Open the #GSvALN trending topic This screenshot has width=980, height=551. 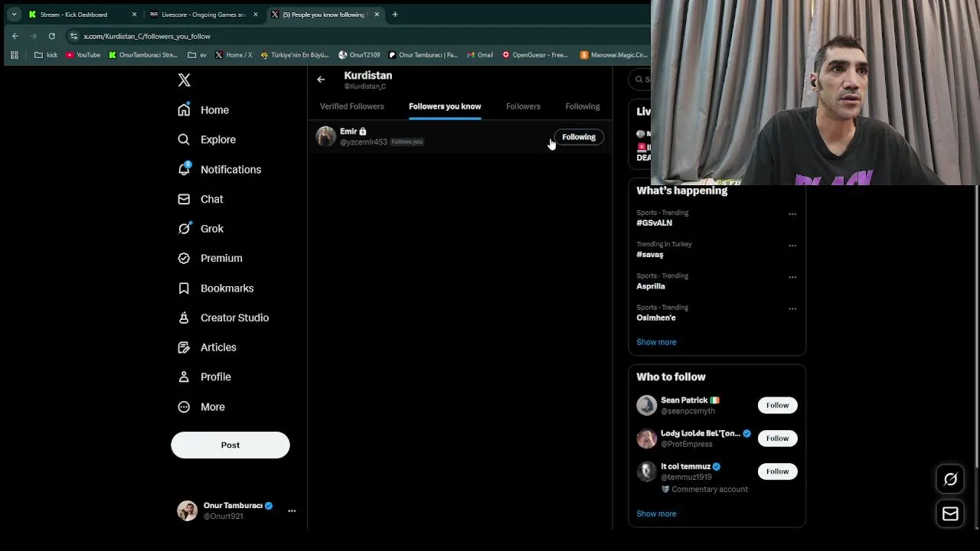point(654,223)
